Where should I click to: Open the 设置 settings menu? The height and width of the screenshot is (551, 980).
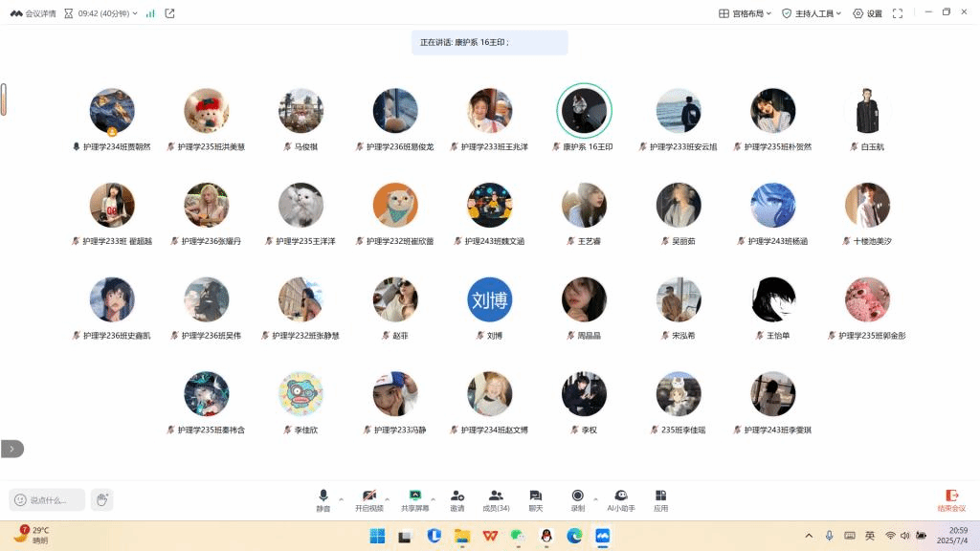tap(867, 13)
